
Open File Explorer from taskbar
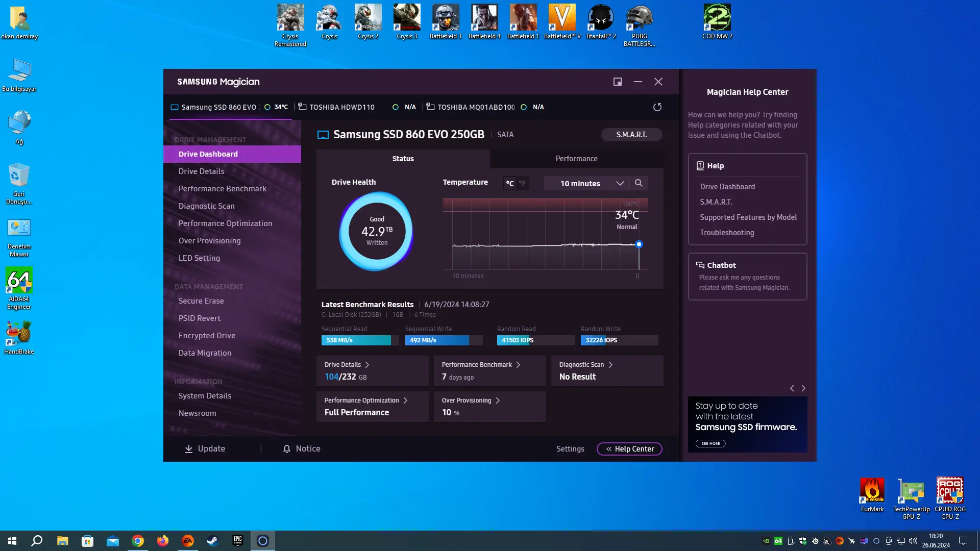pos(62,541)
